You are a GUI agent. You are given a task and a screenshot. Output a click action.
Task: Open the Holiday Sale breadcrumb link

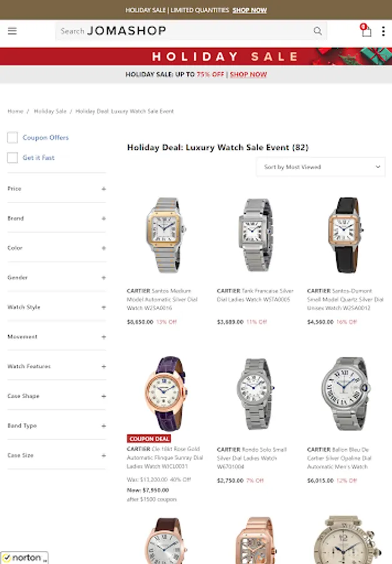tap(50, 111)
